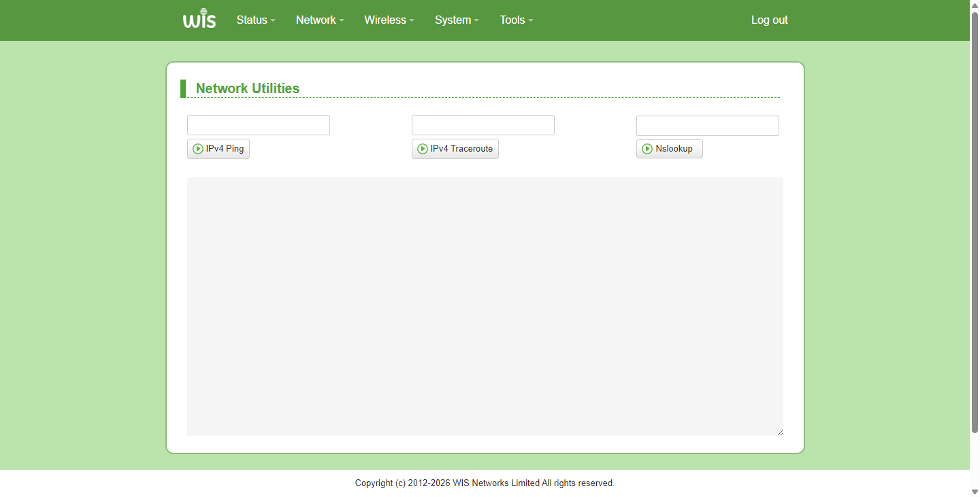Grab the output area resize handle
Screen dimensions: 980x497
point(780,432)
